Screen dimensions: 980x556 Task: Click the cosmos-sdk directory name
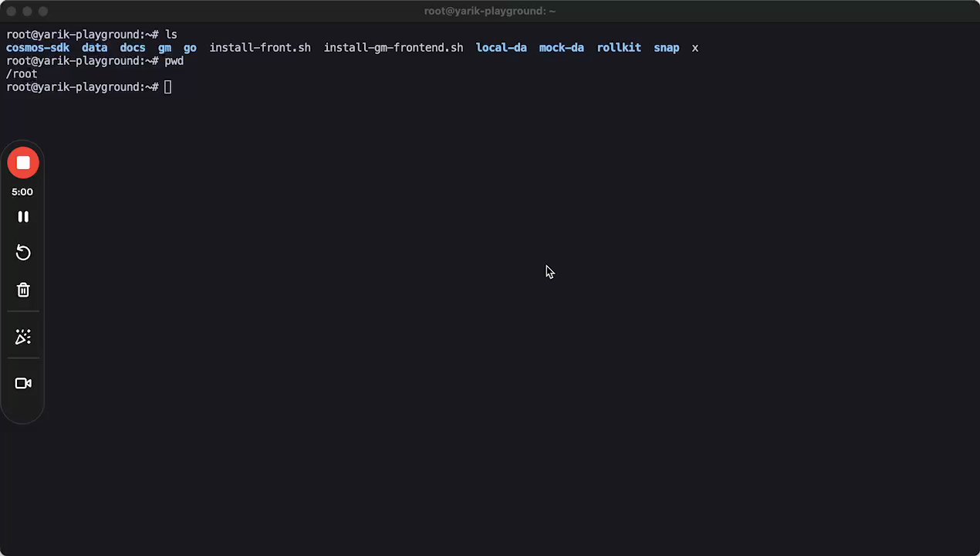(x=38, y=48)
